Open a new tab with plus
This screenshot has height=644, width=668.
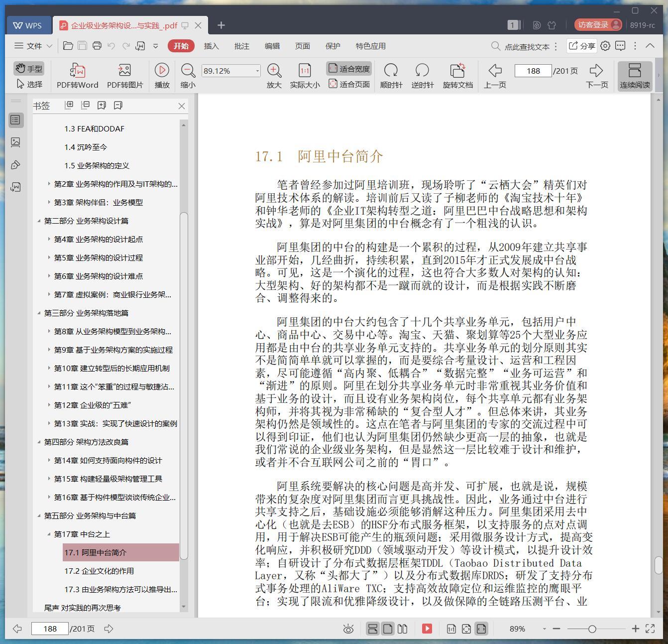221,25
